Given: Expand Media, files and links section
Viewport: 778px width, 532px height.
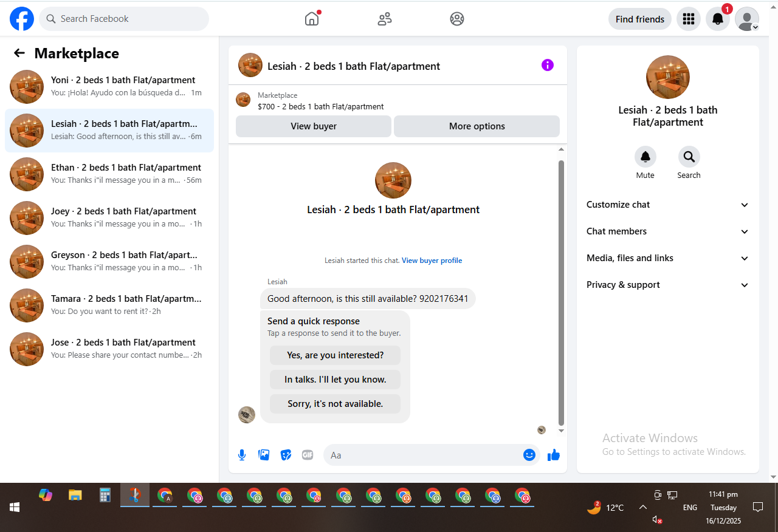Looking at the screenshot, I should 668,258.
